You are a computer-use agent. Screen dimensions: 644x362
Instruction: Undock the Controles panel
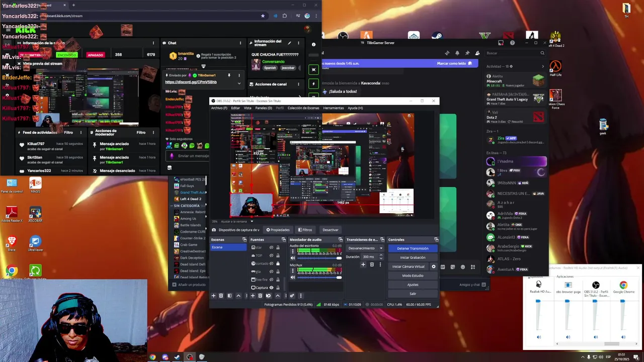[x=436, y=240]
